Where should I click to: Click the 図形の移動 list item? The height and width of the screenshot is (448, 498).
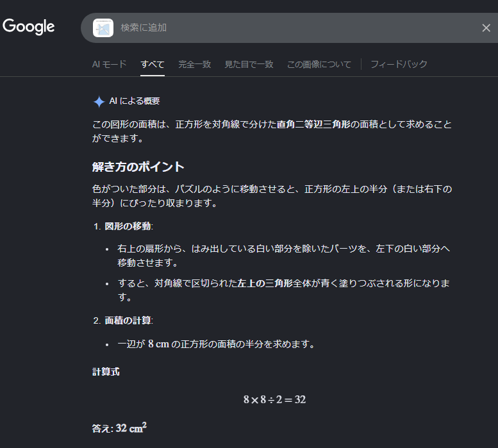[129, 226]
